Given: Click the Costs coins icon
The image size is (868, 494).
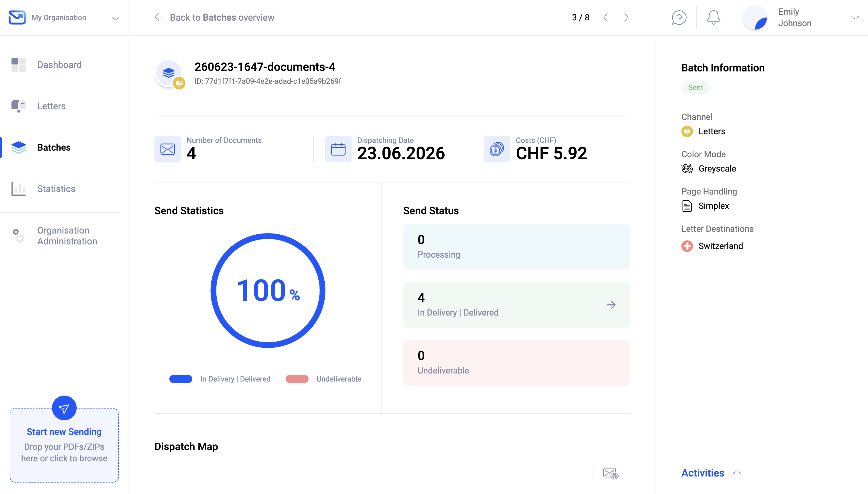Looking at the screenshot, I should coord(497,149).
